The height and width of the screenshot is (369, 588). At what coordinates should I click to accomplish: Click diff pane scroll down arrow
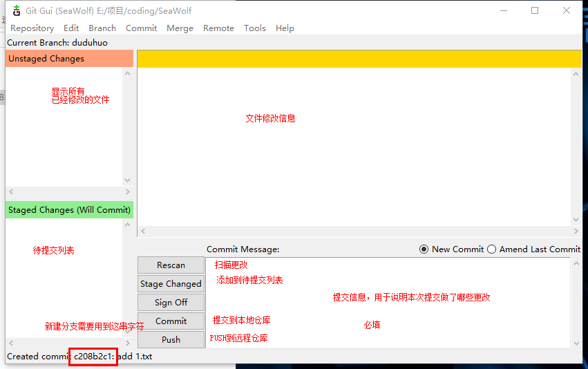point(576,220)
